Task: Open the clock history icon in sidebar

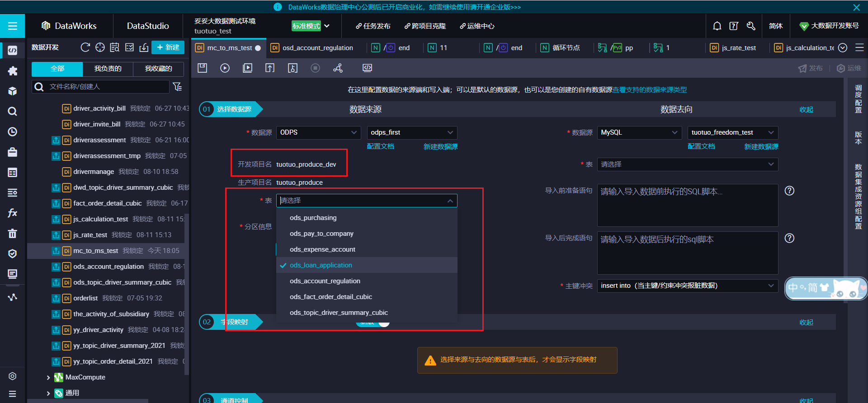Action: [x=12, y=132]
